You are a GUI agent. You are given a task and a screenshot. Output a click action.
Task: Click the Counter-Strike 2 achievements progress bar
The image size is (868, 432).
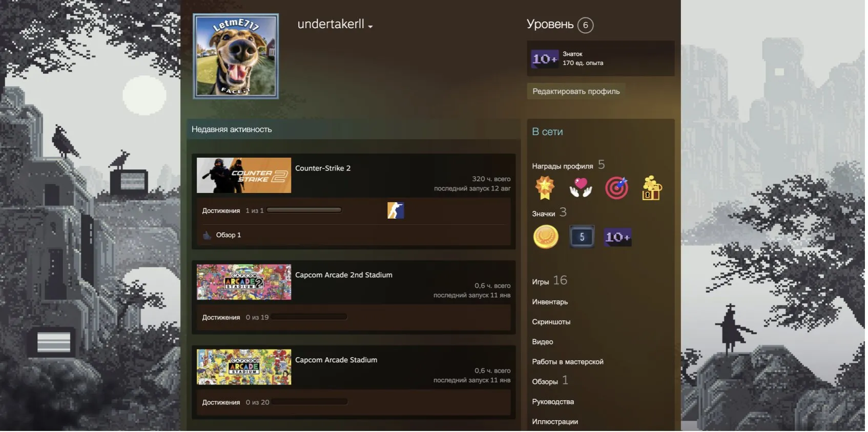click(x=304, y=210)
